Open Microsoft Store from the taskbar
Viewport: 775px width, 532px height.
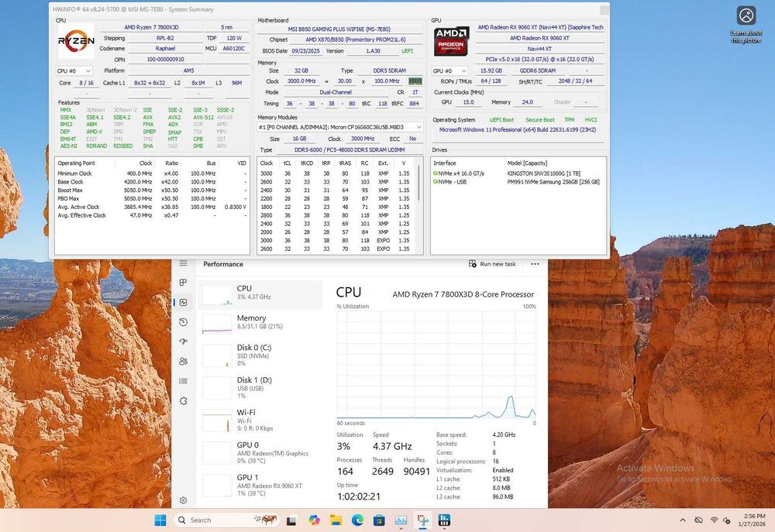click(379, 520)
